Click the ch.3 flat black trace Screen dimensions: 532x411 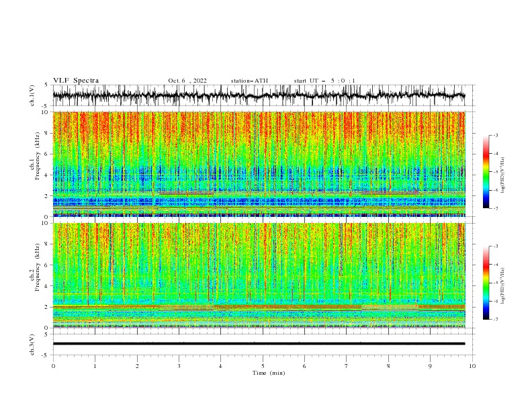click(x=259, y=344)
